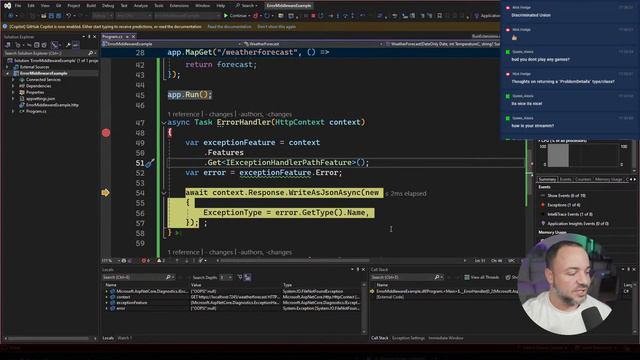Screen dimensions: 640x360
Task: Click the screwdriver quick-actions icon at line 51
Action: (x=150, y=163)
